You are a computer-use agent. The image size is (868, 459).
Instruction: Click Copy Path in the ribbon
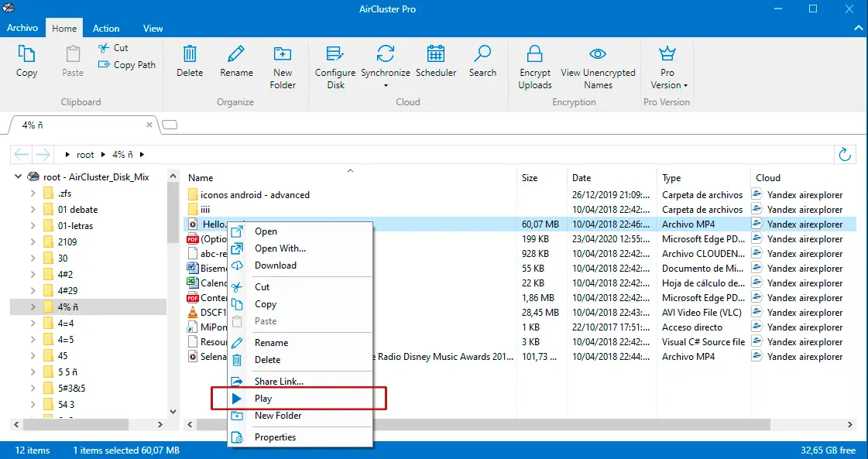pos(127,65)
